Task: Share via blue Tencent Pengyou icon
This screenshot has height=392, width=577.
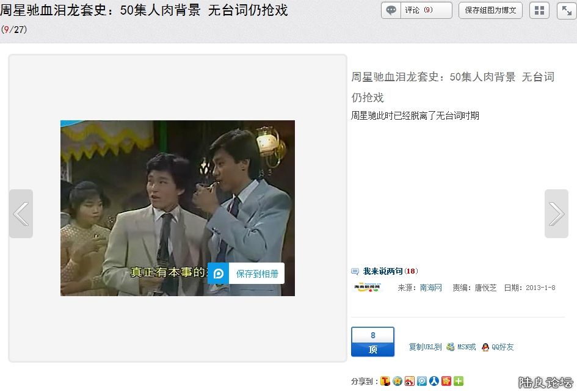Action: 422,381
